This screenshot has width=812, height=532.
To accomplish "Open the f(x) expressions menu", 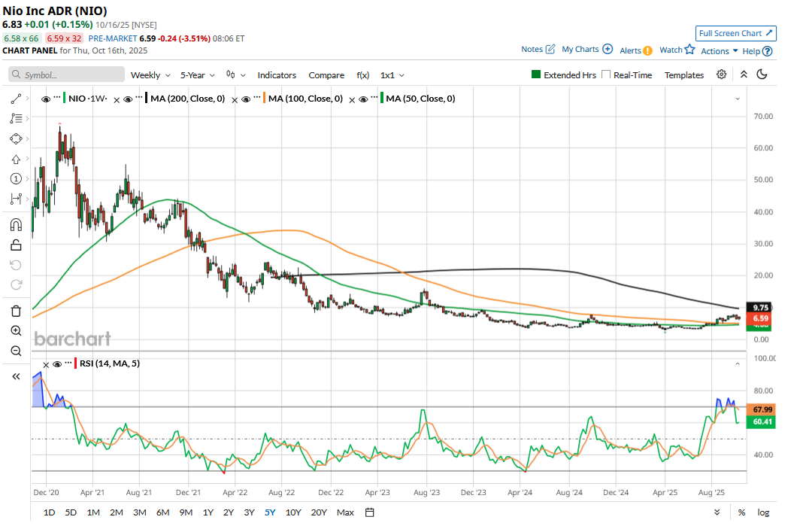I will (x=363, y=75).
